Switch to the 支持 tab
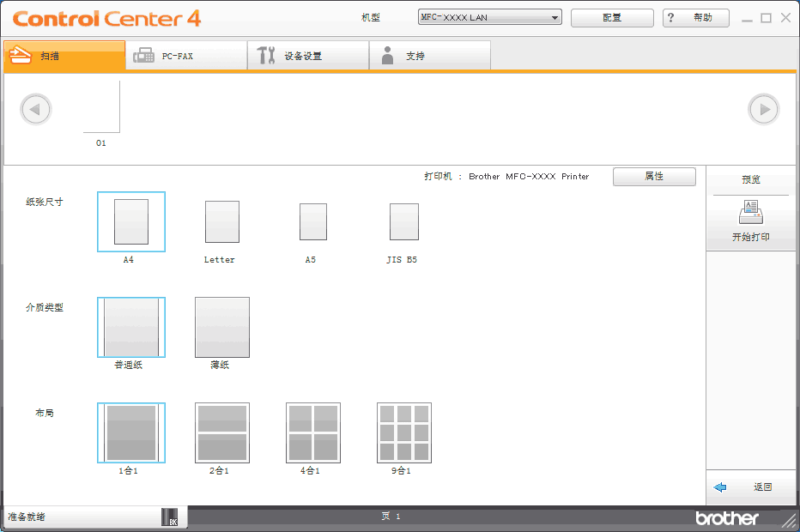This screenshot has width=800, height=532. click(430, 56)
